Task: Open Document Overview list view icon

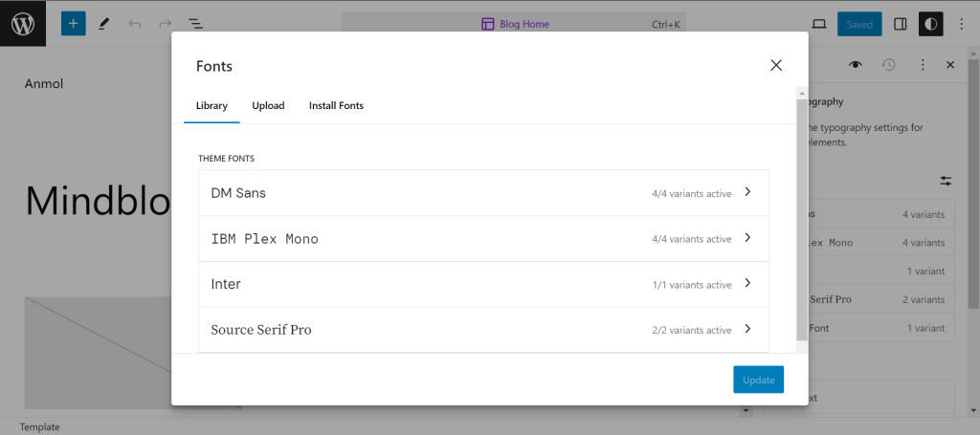Action: [x=196, y=24]
